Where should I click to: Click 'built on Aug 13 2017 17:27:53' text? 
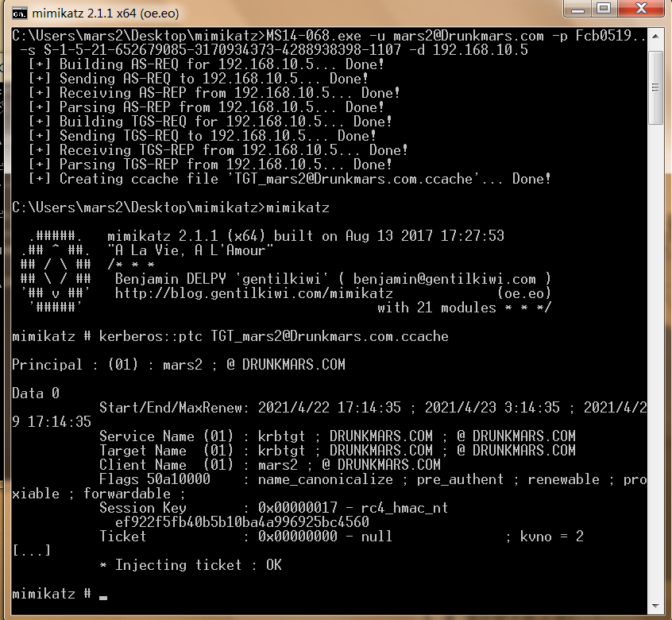click(388, 236)
